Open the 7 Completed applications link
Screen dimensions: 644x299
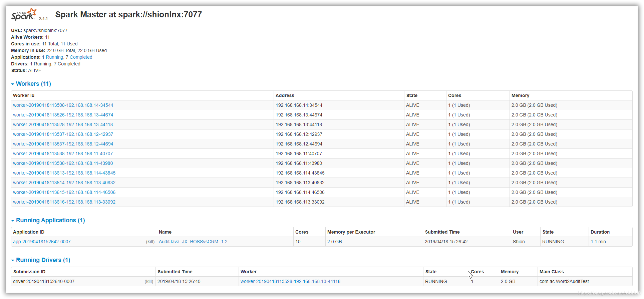click(79, 57)
